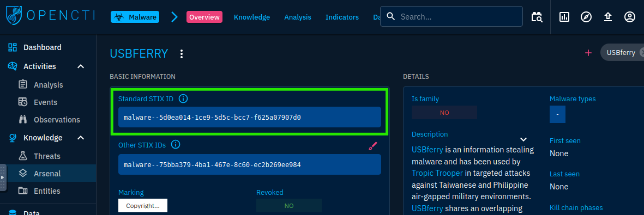This screenshot has width=644, height=215.
Task: Click the malware--75bba379 STIX ID value
Action: [250, 164]
